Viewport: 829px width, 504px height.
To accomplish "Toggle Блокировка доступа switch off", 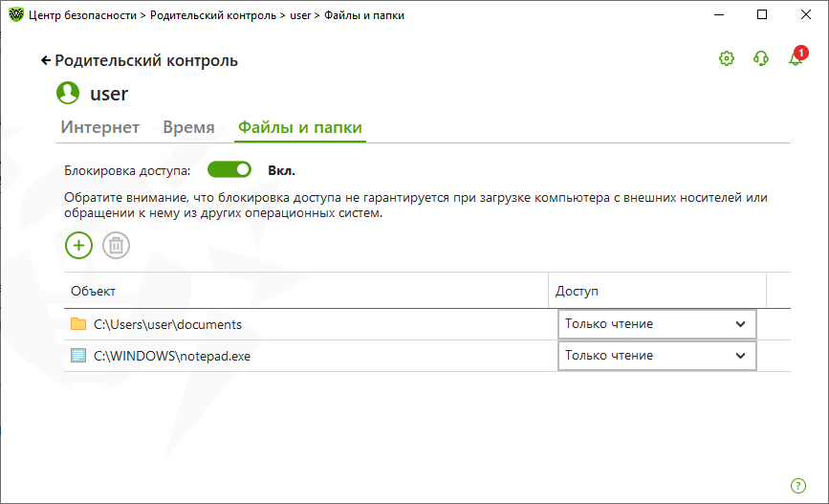I will click(x=229, y=170).
